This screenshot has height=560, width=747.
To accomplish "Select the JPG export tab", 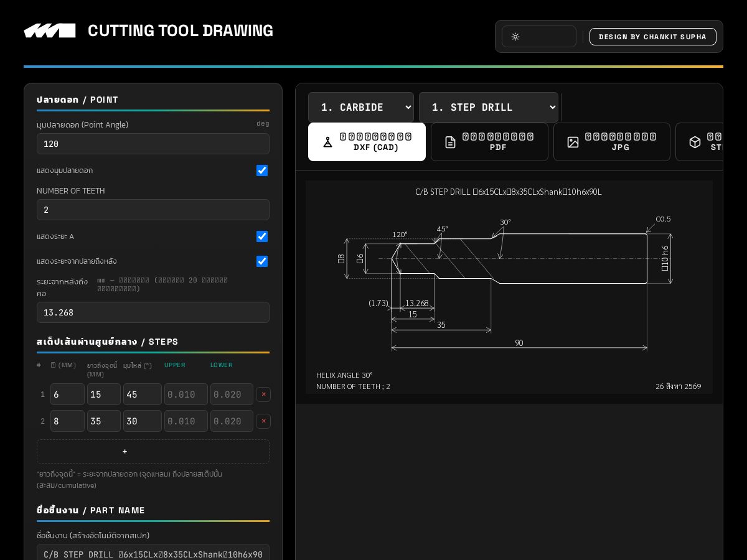I will click(x=612, y=142).
